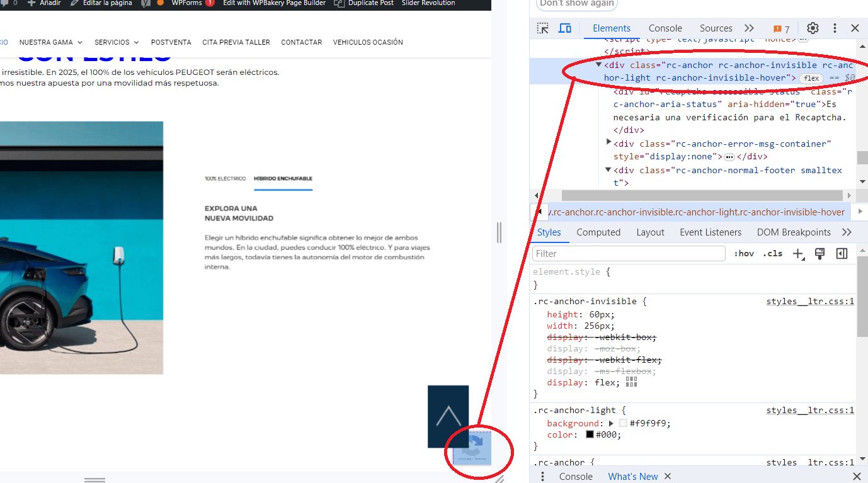Open NUESTRA GAMA dropdown menu
The width and height of the screenshot is (868, 483).
[51, 42]
